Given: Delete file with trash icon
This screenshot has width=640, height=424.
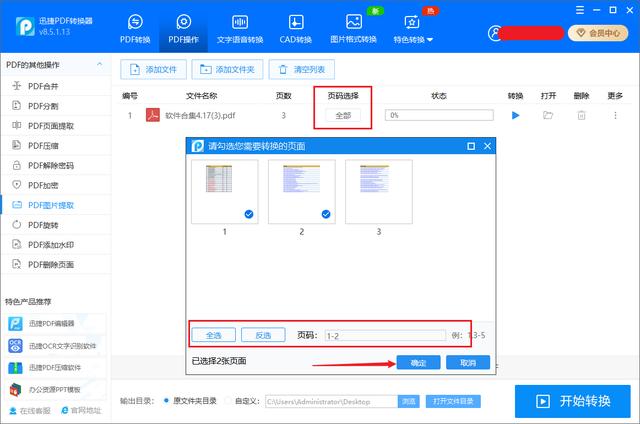Looking at the screenshot, I should 581,115.
